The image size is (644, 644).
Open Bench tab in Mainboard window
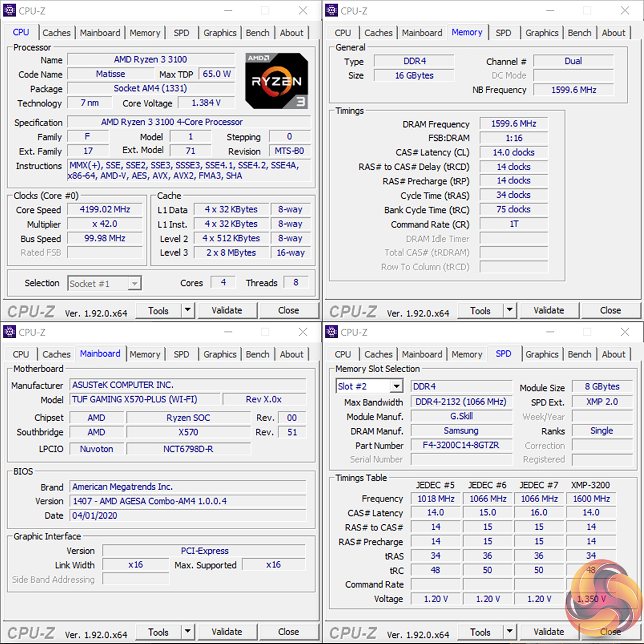(x=258, y=354)
